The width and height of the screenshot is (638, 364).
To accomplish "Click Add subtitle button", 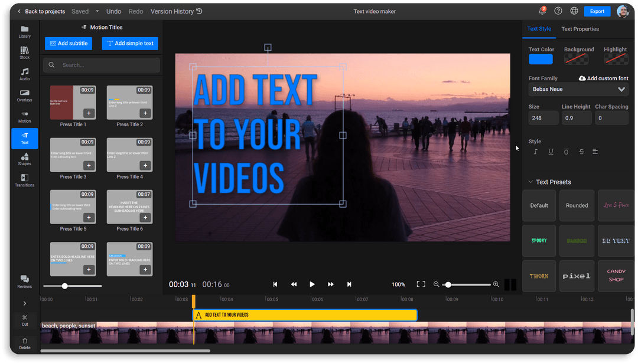I will pyautogui.click(x=69, y=44).
